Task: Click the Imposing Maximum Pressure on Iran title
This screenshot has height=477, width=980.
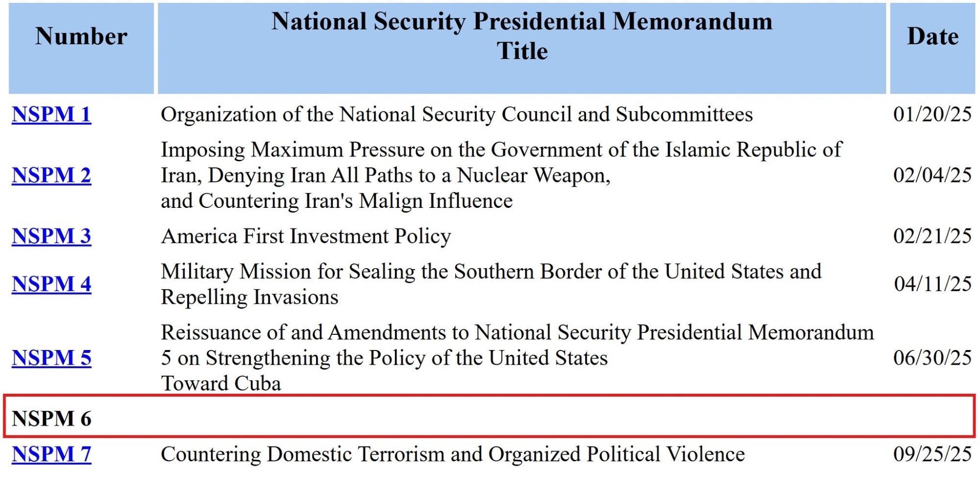Action: pos(501,176)
